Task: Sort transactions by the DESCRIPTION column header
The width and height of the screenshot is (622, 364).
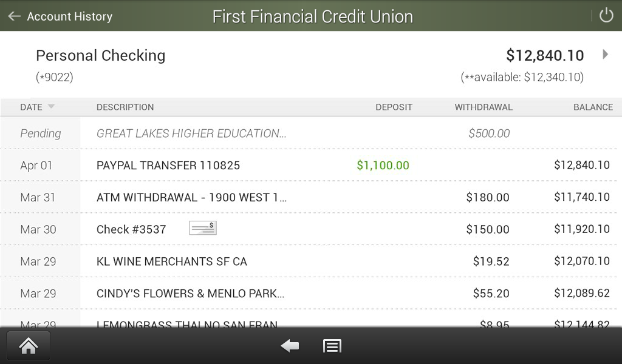Action: [x=125, y=107]
